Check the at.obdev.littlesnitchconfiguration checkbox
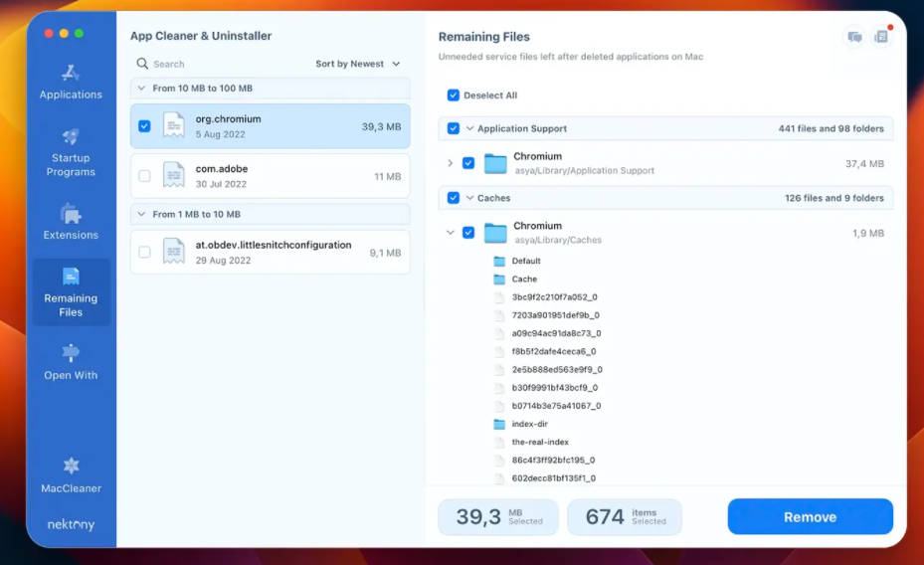The height and width of the screenshot is (565, 924). pos(144,252)
